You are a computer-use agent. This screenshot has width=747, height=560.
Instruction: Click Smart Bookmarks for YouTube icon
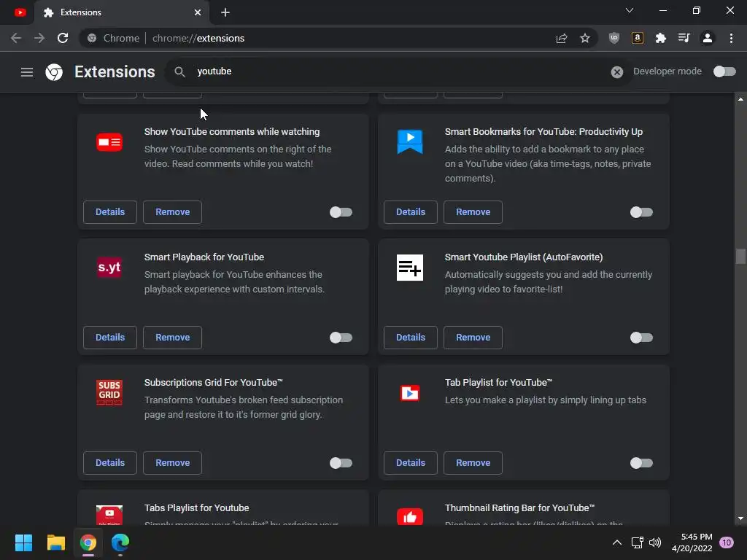410,142
